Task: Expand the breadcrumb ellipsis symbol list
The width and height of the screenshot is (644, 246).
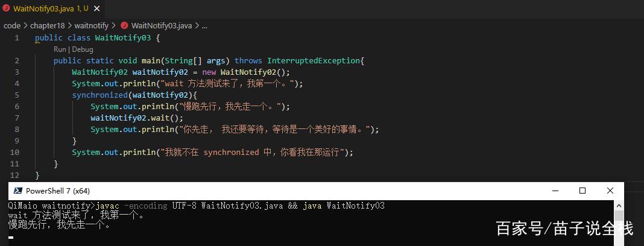Action: (204, 26)
